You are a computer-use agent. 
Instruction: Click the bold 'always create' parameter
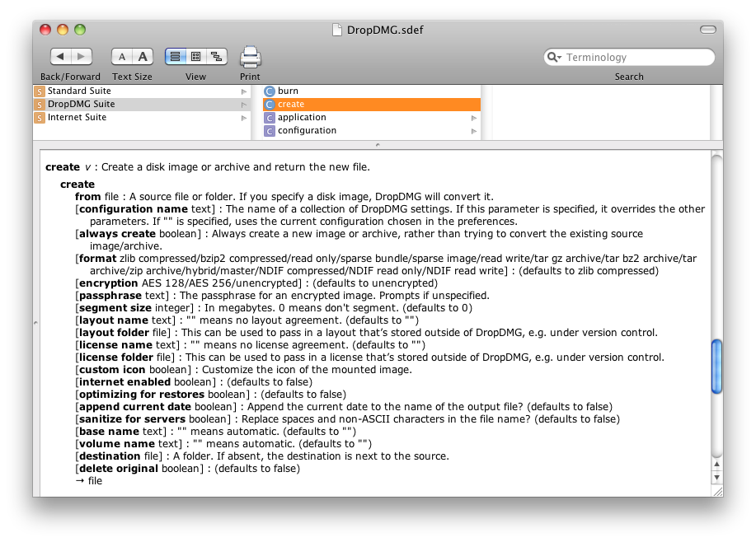(x=117, y=234)
